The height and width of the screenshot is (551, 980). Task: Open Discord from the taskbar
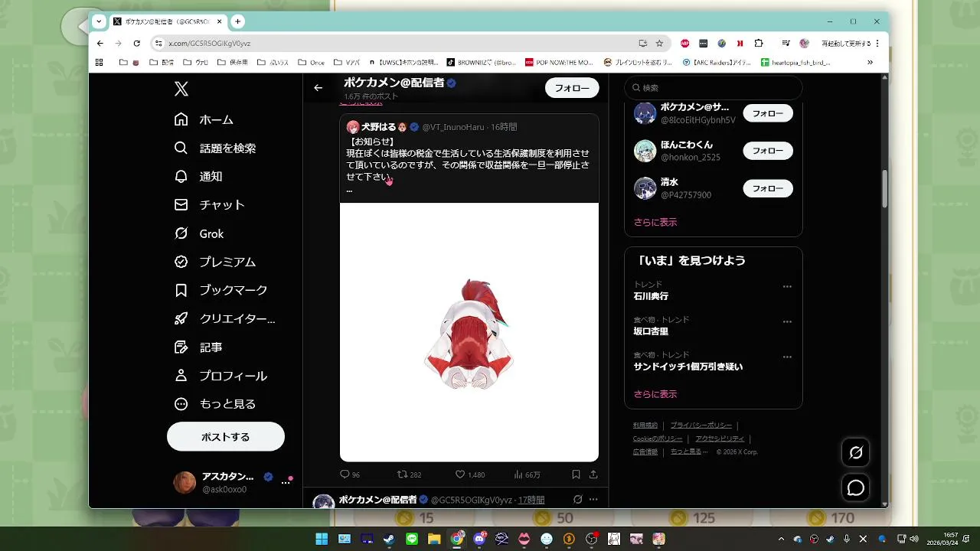479,539
